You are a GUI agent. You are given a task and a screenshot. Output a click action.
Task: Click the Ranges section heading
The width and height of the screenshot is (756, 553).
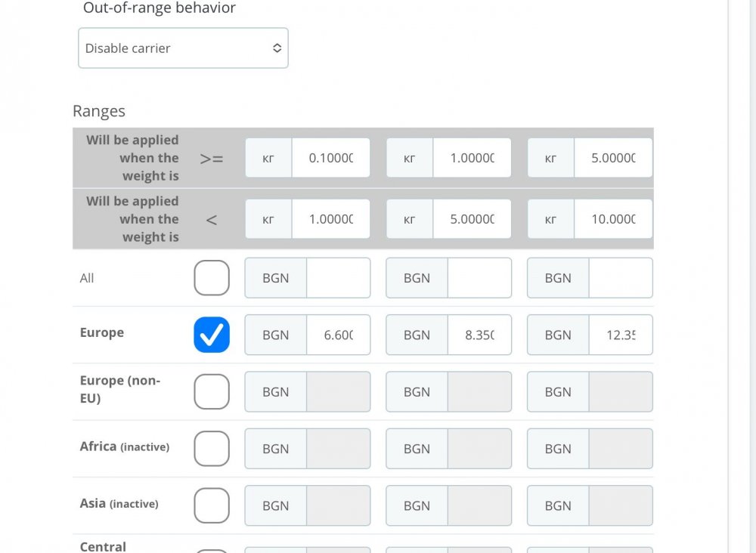tap(99, 111)
